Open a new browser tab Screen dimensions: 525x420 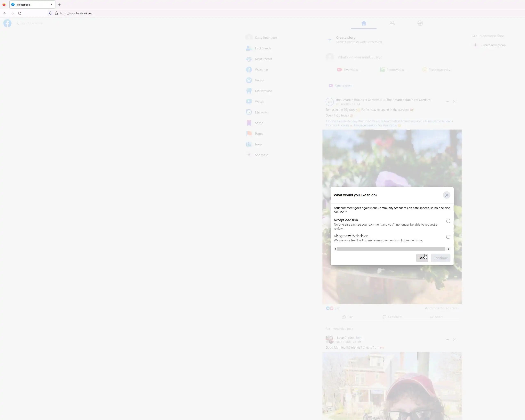[59, 5]
